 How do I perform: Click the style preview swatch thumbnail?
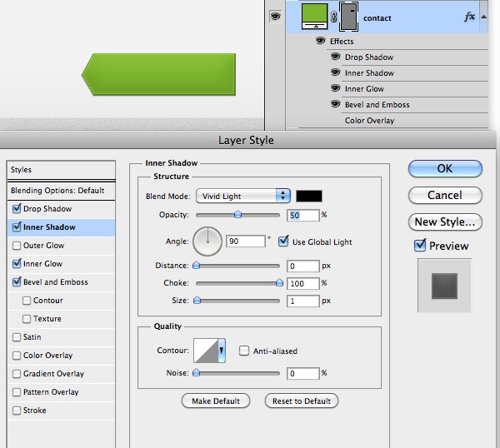point(444,286)
